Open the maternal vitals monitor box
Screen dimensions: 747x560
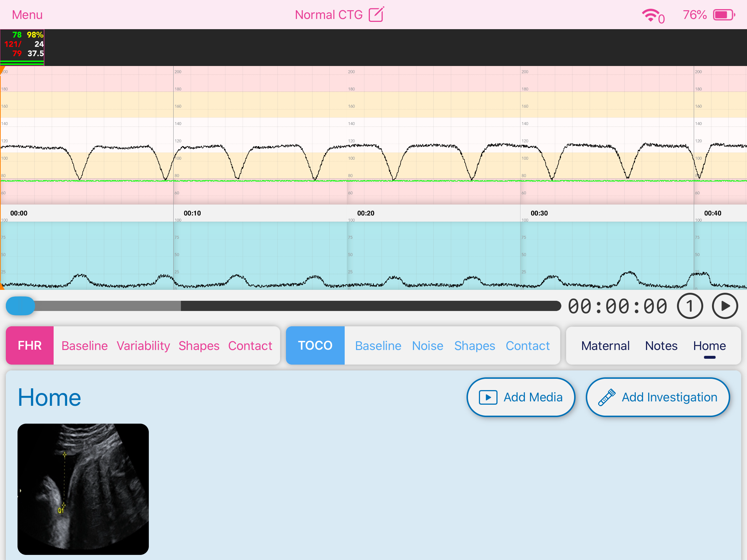tap(22, 47)
